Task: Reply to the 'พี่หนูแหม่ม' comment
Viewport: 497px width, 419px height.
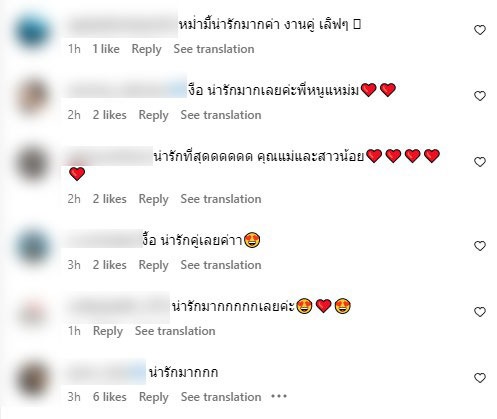Action: point(153,115)
